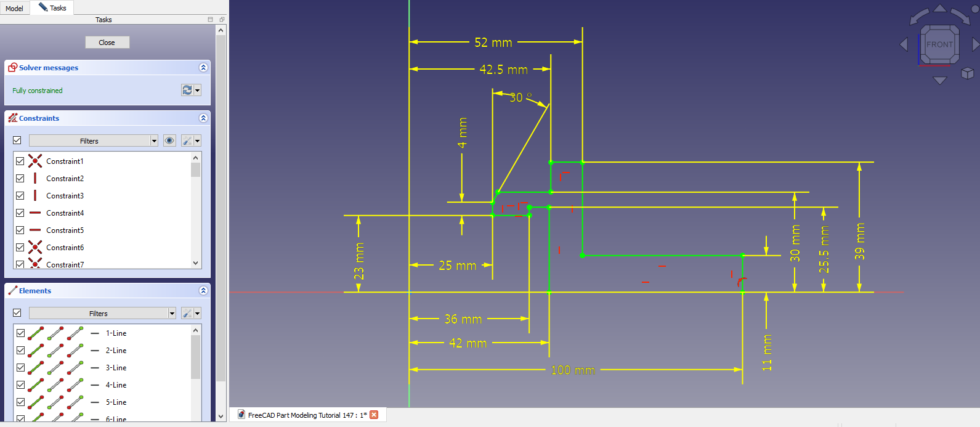
Task: Toggle the Constraints filter master checkbox
Action: tap(17, 140)
